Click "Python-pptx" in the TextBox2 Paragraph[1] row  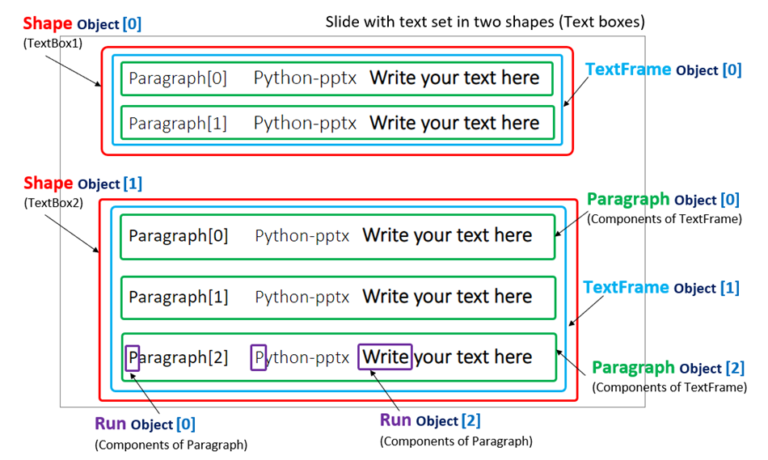[302, 297]
